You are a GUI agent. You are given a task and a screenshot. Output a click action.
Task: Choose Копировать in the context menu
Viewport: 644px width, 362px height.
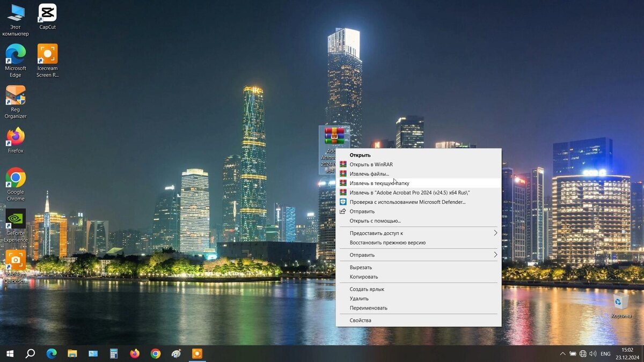pyautogui.click(x=419, y=277)
